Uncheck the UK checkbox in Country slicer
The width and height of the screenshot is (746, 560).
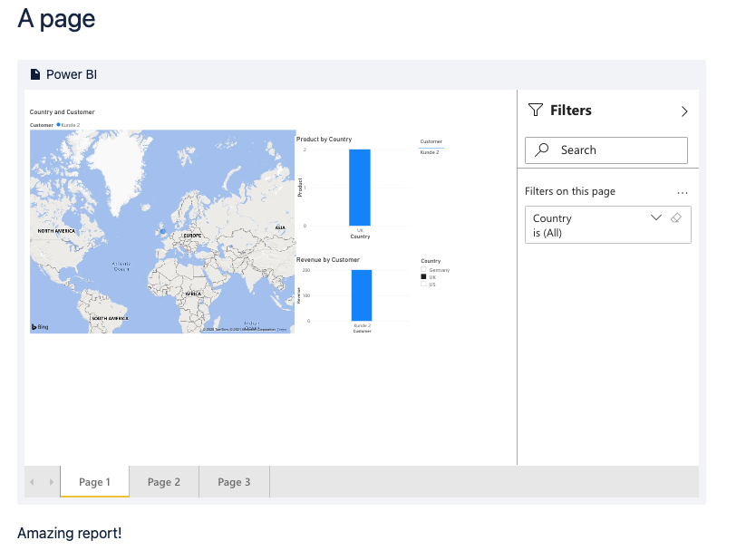(x=423, y=277)
